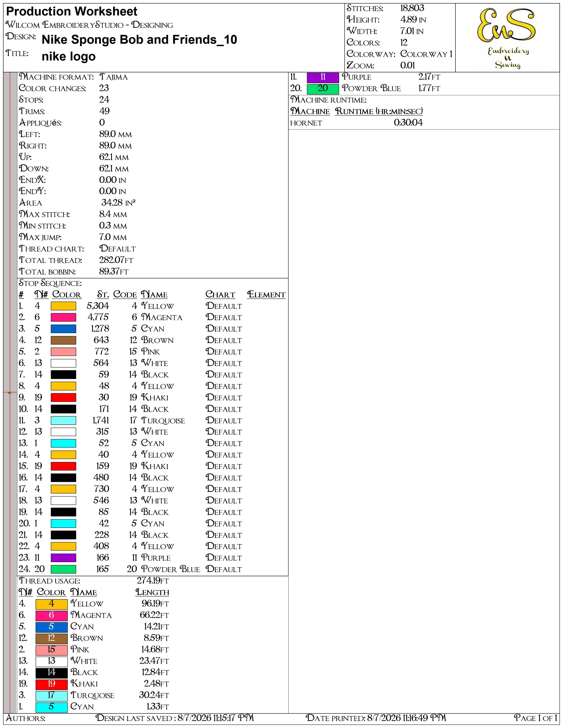Click "Powder Blue" in stop row 24
This screenshot has width=563, height=728.
(170, 569)
